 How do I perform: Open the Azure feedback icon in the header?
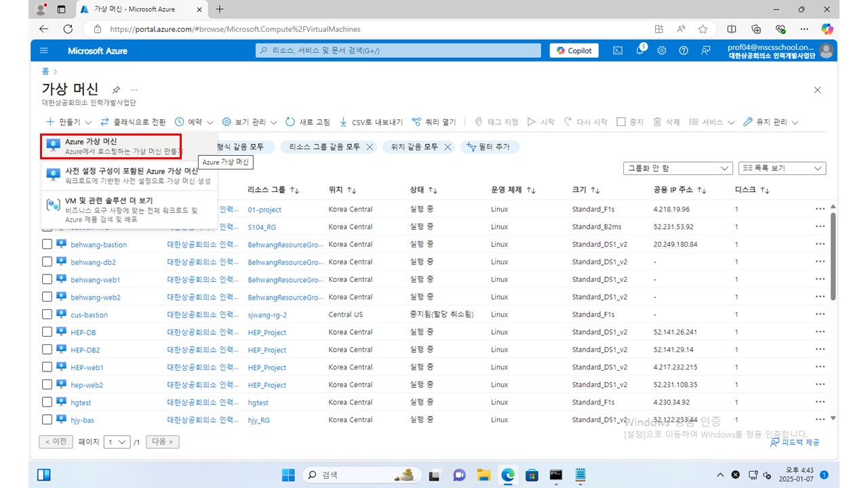706,51
